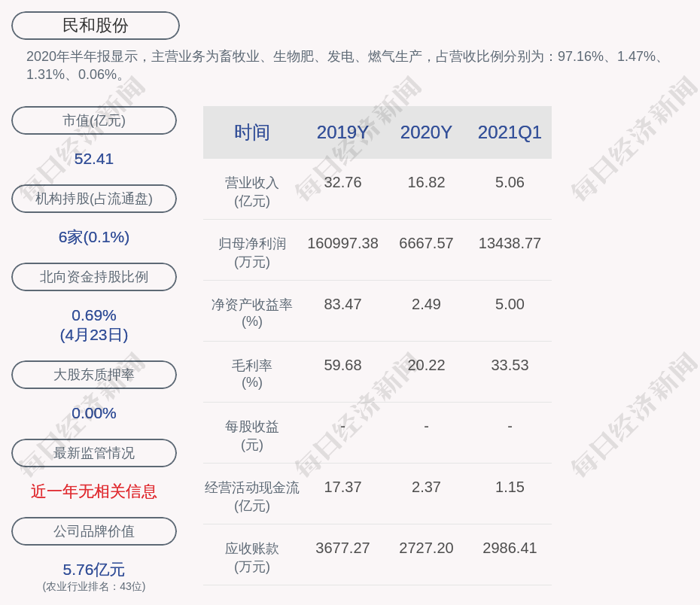Click the 时间 table header
This screenshot has width=700, height=605.
point(252,132)
